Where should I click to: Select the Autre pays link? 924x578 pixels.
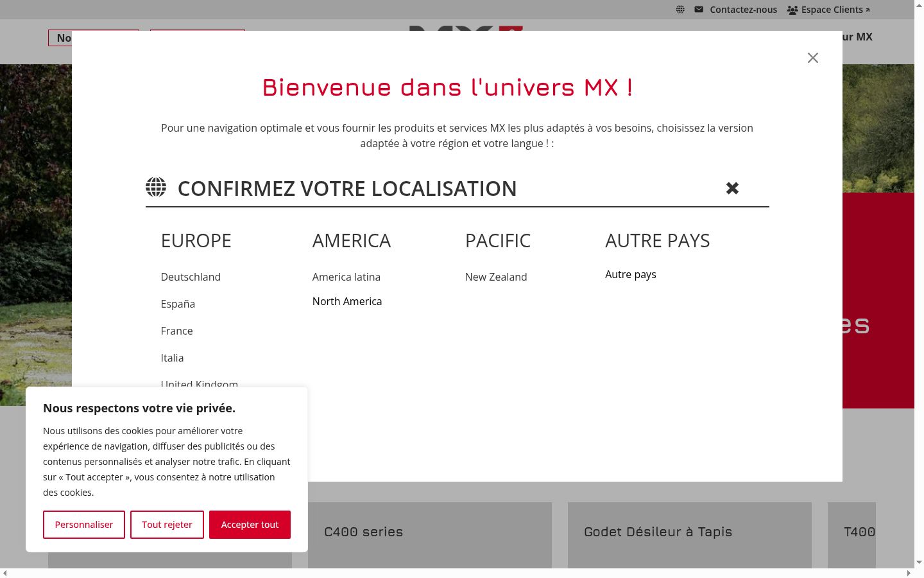coord(631,274)
